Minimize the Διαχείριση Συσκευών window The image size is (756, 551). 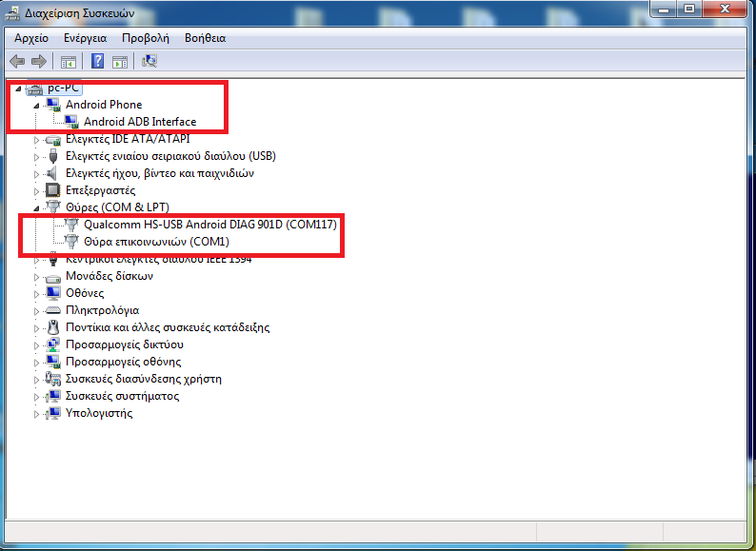click(664, 9)
